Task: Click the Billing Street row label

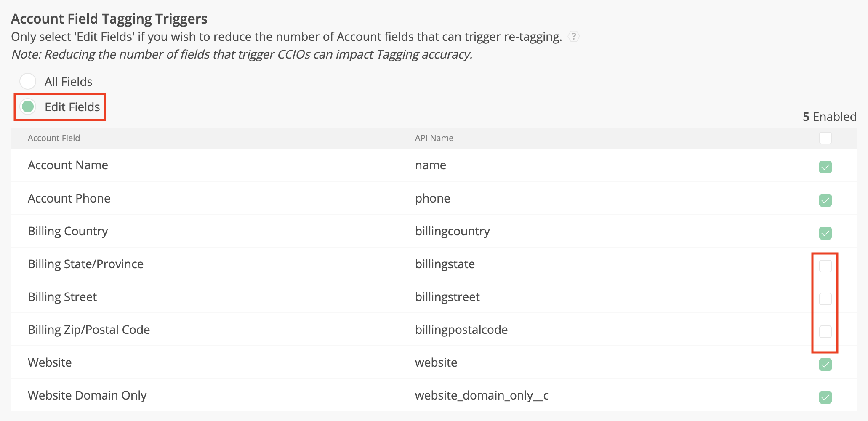Action: pos(62,297)
